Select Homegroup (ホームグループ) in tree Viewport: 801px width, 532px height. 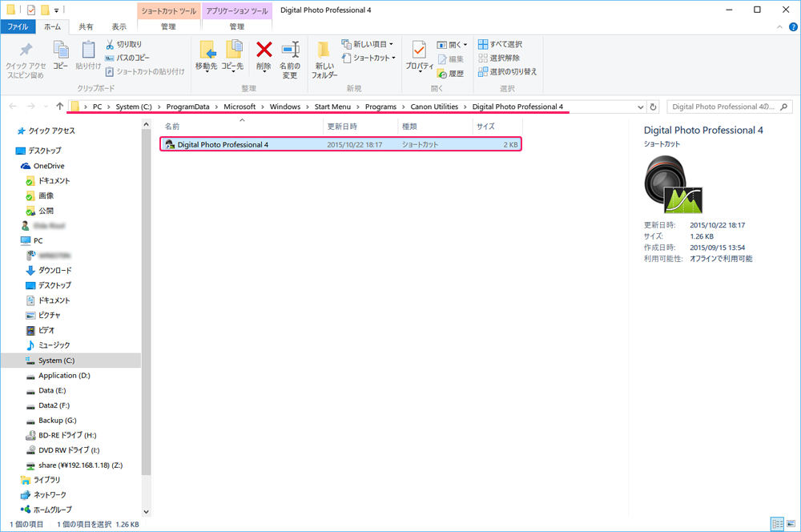point(46,510)
